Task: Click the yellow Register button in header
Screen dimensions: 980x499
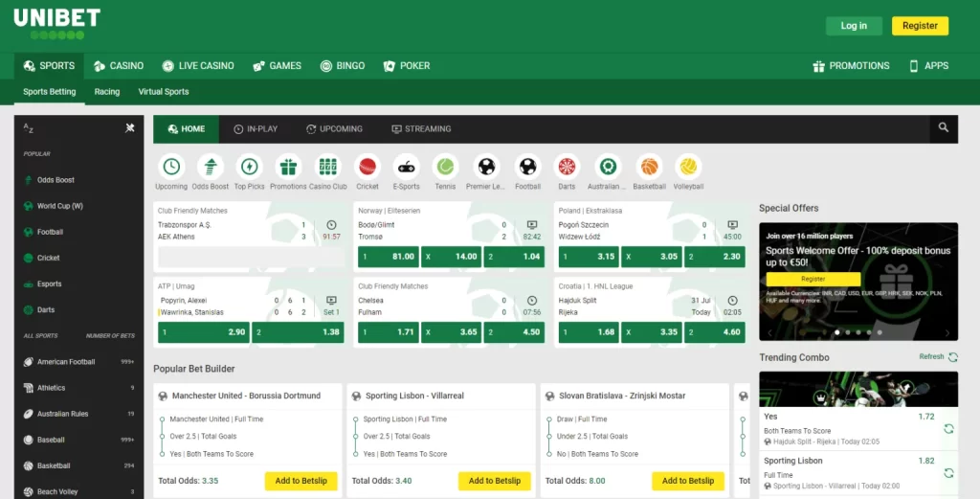Action: 919,26
